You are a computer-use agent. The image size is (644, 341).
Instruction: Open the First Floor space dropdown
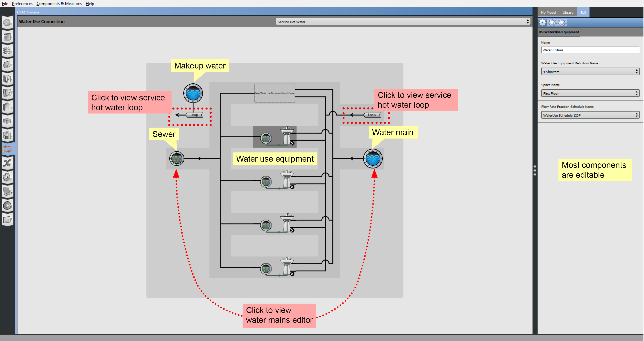(x=590, y=93)
